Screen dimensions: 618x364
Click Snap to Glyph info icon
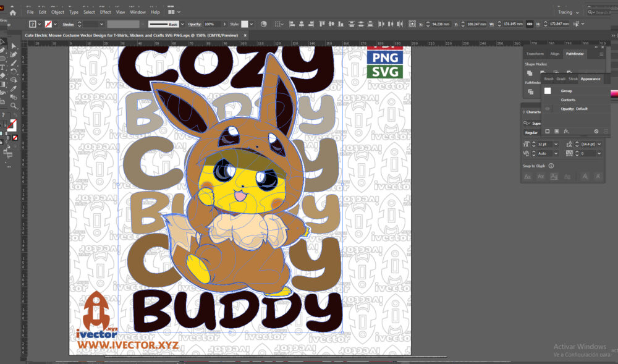[551, 166]
